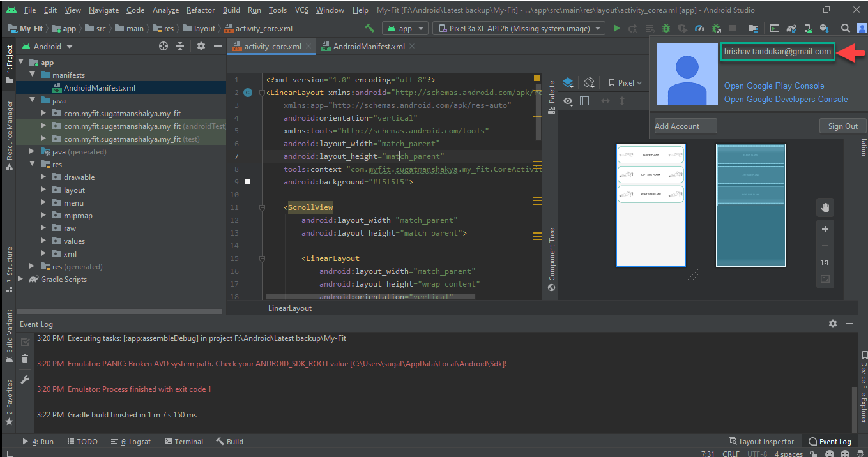Open the Pixel device dropdown in the design toolbar
This screenshot has width=868, height=457.
(x=625, y=83)
